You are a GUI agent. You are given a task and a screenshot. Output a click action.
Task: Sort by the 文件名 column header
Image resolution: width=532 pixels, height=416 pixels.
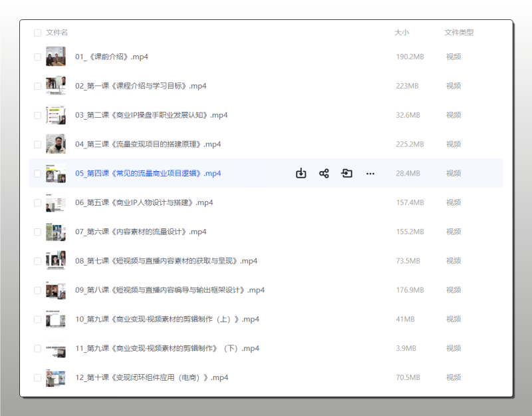[57, 33]
